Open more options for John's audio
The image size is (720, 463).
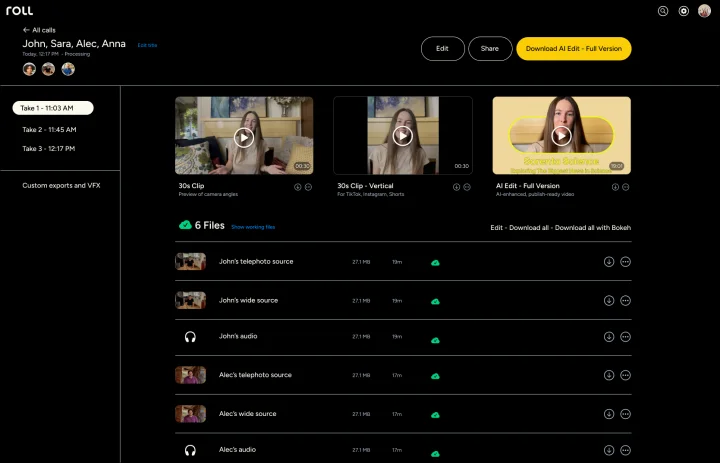[x=625, y=337]
